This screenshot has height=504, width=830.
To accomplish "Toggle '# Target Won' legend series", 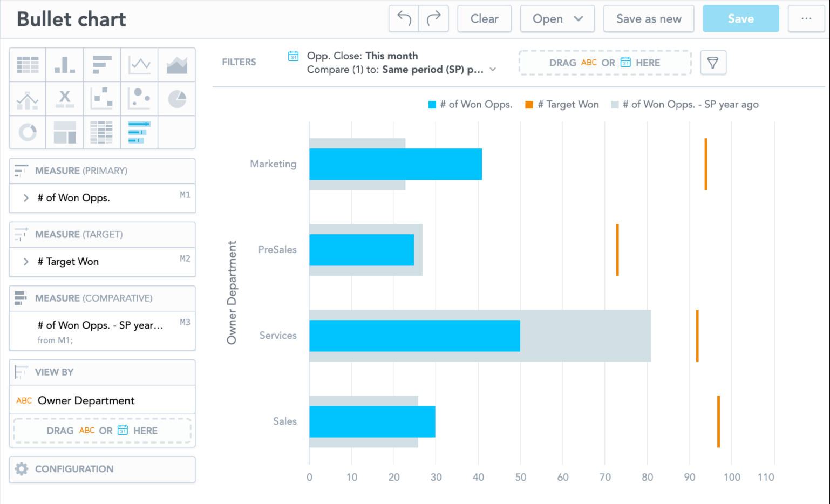I will tap(562, 105).
